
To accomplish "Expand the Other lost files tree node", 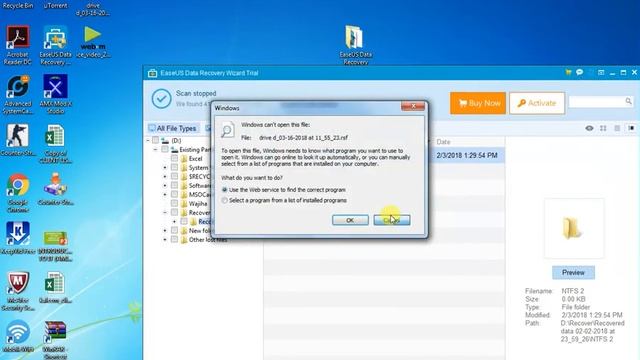I will coord(165,239).
